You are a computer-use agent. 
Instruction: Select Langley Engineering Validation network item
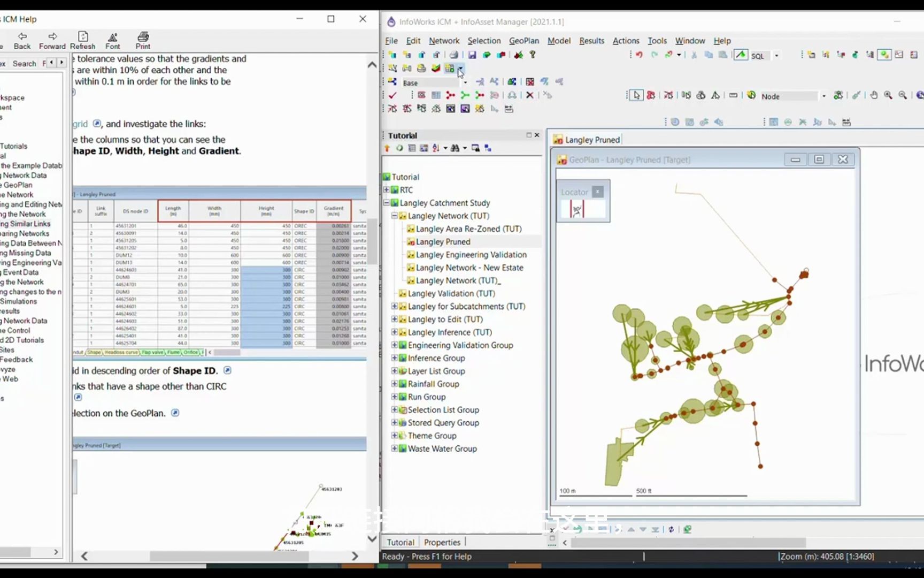click(x=471, y=255)
